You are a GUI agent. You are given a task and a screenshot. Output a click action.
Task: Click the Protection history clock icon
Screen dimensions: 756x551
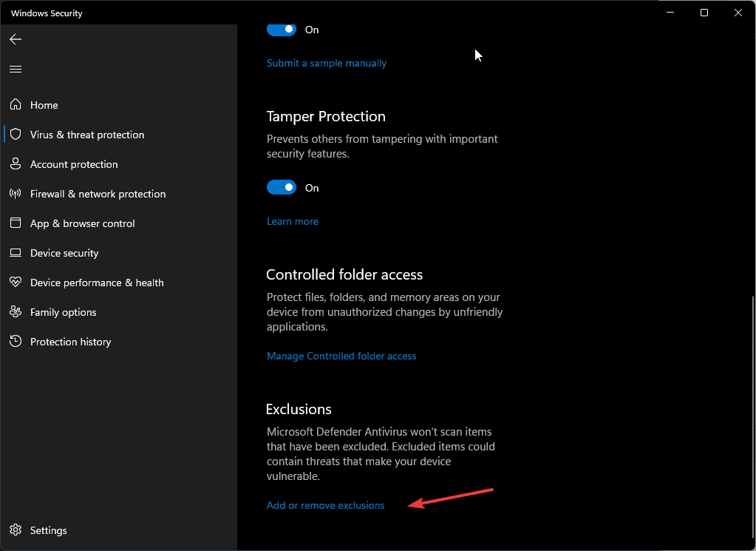click(x=16, y=342)
